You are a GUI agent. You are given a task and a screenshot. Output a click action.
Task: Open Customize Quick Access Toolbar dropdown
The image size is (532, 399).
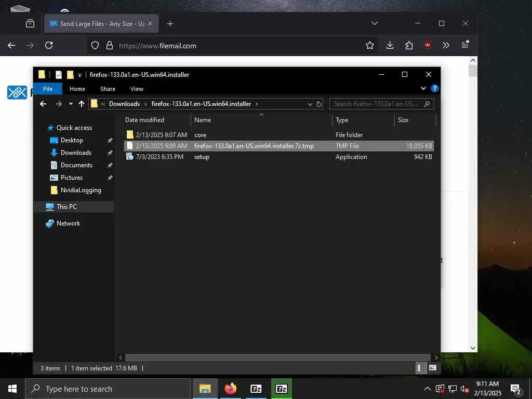(x=79, y=75)
